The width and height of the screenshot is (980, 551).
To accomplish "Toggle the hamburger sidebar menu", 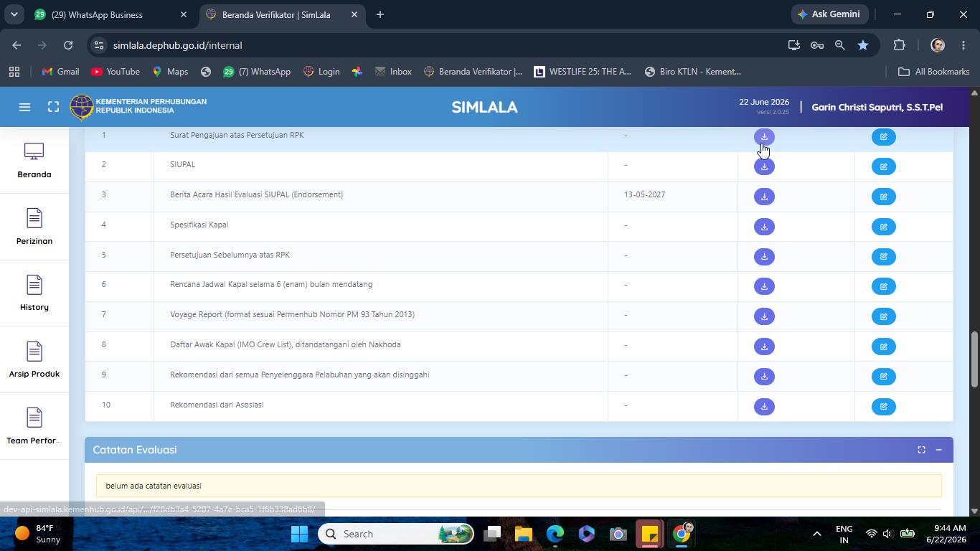I will [x=24, y=107].
